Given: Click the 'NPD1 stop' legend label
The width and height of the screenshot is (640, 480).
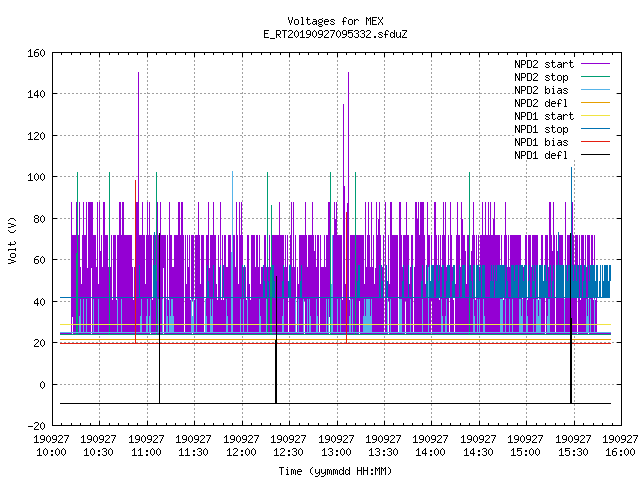Looking at the screenshot, I should (541, 129).
